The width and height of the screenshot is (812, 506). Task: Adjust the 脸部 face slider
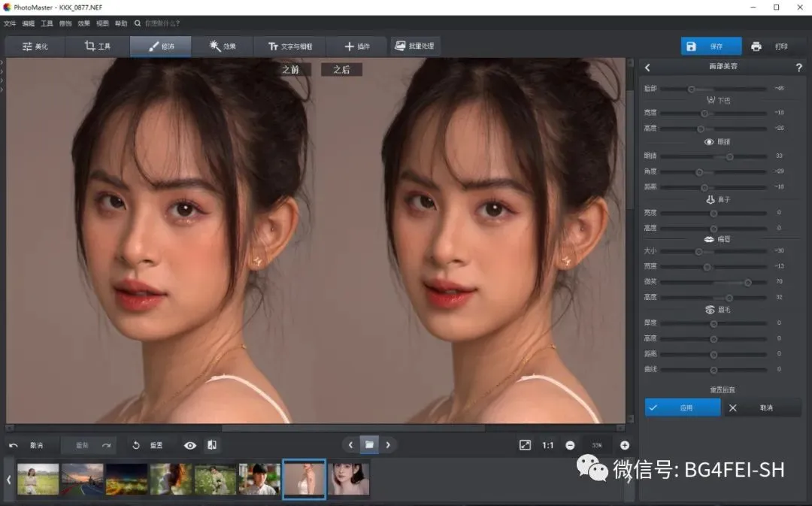pos(714,89)
